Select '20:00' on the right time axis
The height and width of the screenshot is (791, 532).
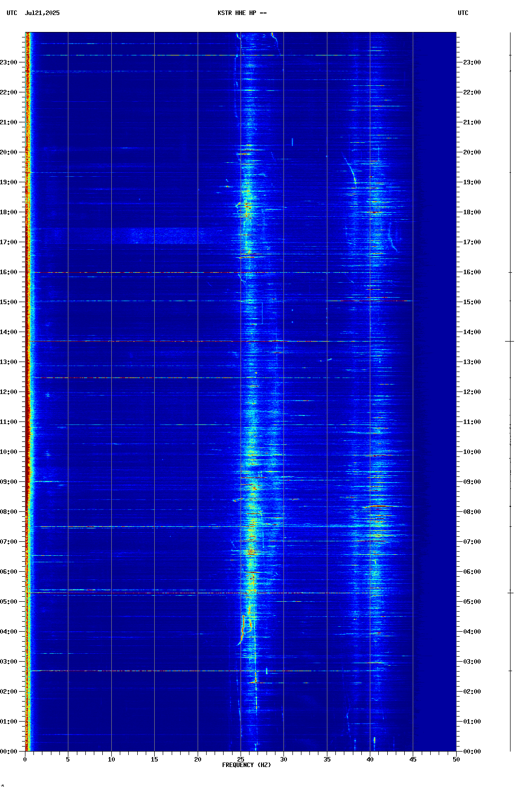pyautogui.click(x=472, y=152)
